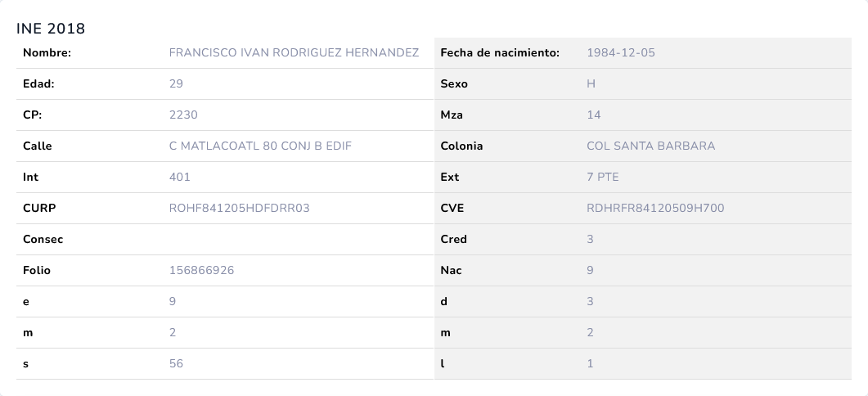Click the Mza value 14
Image resolution: width=868 pixels, height=396 pixels.
coord(594,115)
